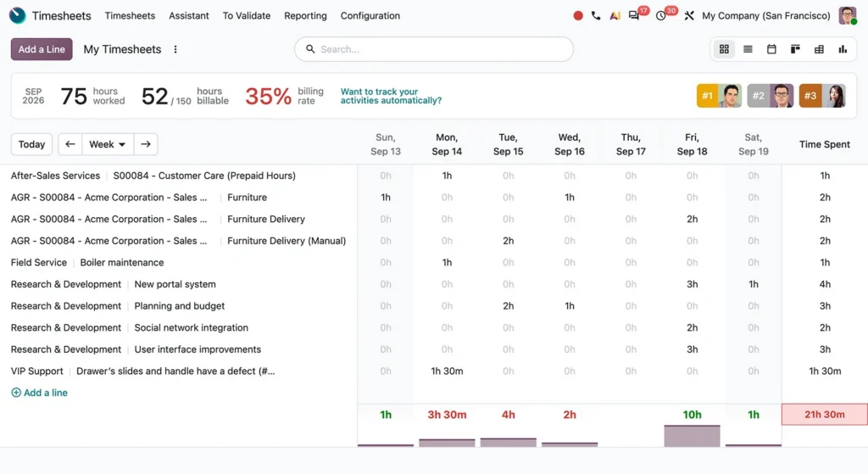Open the user avatar menu
Image resolution: width=868 pixels, height=474 pixels.
coord(847,15)
